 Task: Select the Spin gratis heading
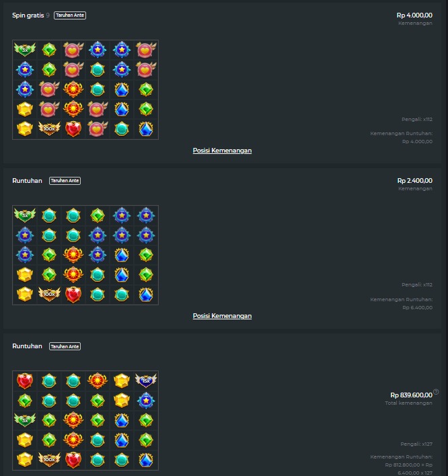tap(28, 15)
